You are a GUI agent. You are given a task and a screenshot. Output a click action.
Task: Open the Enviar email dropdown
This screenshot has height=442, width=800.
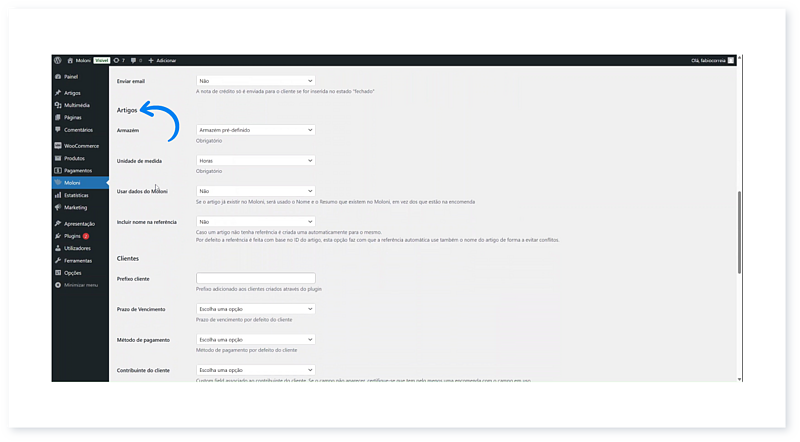coord(255,81)
